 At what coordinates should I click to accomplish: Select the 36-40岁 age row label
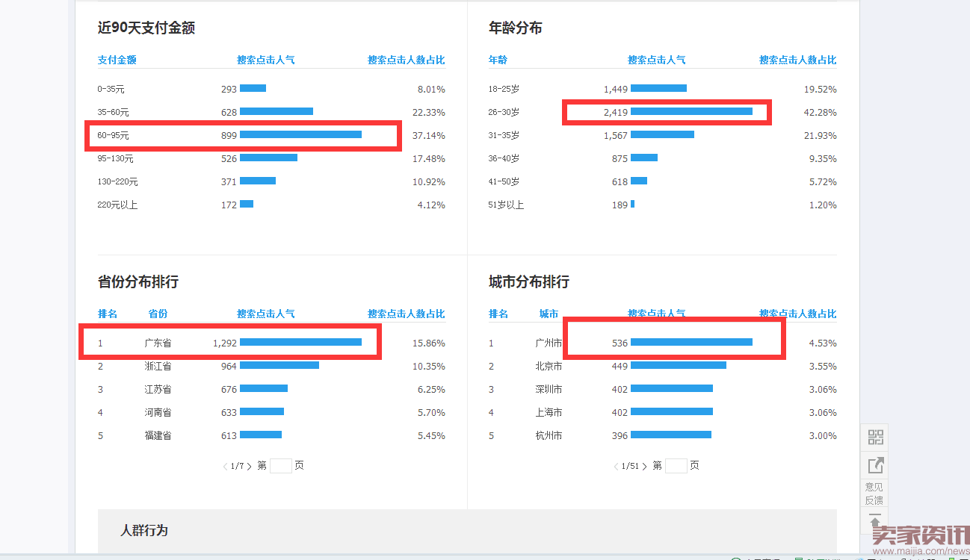[504, 159]
